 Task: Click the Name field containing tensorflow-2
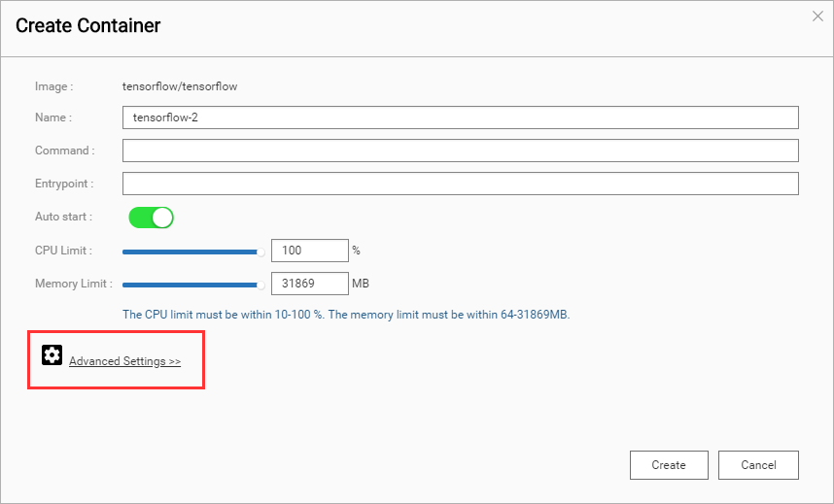(460, 118)
